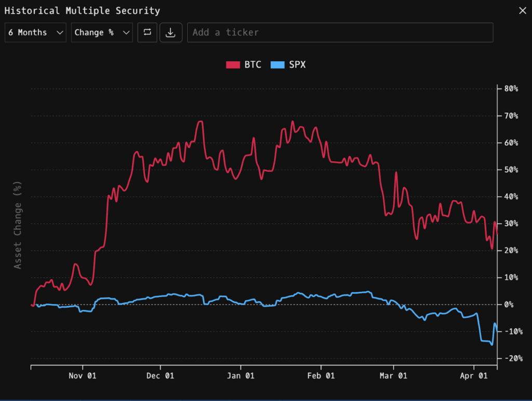Click the Apr 01 axis label

tap(474, 376)
